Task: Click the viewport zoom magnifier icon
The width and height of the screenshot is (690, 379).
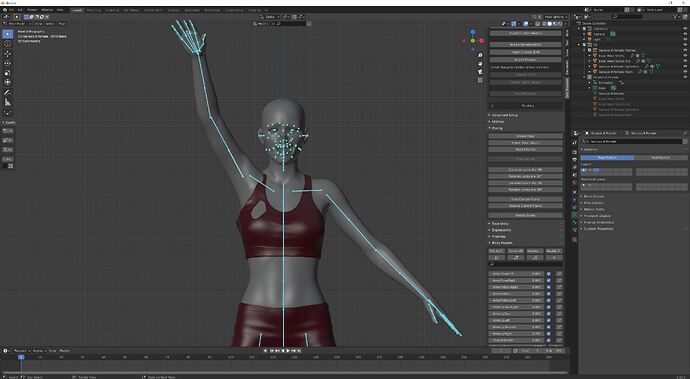Action: pos(480,55)
